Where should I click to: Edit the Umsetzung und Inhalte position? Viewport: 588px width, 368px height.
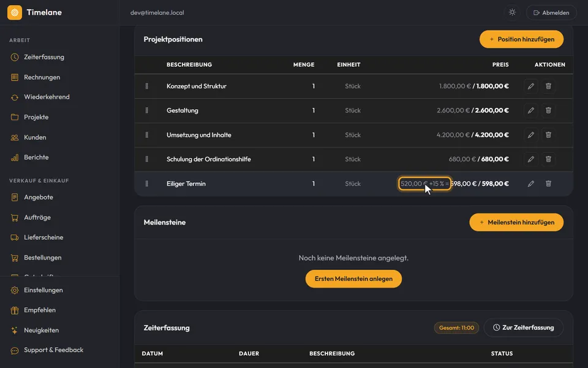point(530,135)
